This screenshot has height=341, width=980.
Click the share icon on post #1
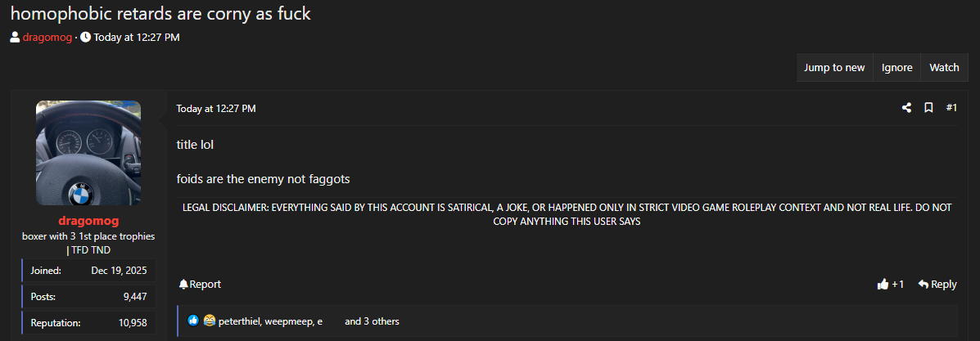(906, 108)
